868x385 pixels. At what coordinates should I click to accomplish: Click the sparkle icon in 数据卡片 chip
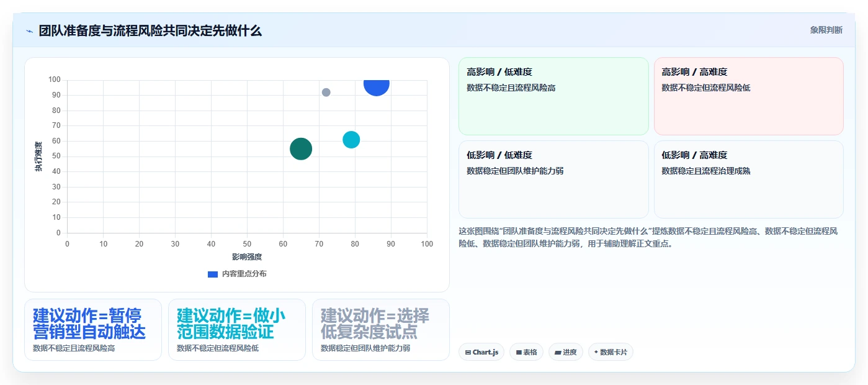(596, 352)
